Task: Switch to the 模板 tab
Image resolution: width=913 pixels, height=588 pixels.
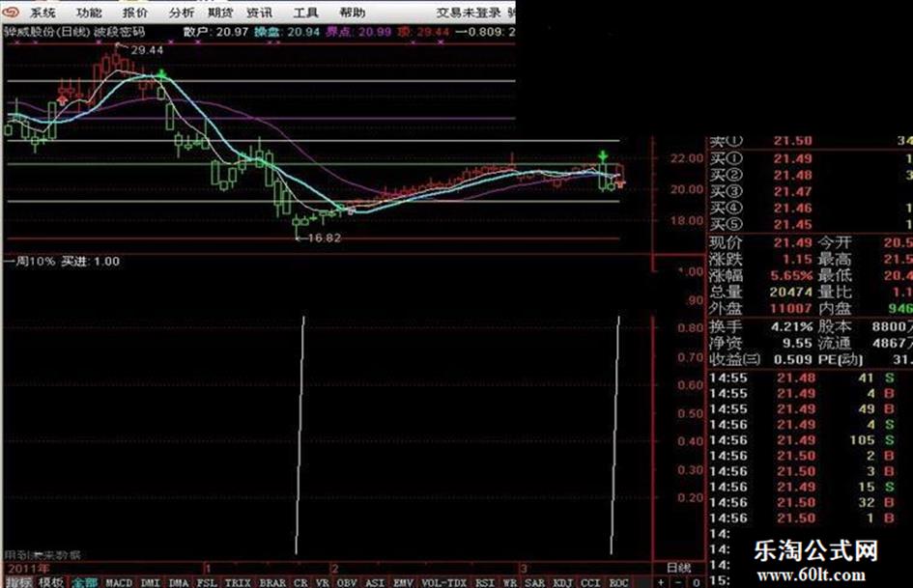Action: point(51,582)
